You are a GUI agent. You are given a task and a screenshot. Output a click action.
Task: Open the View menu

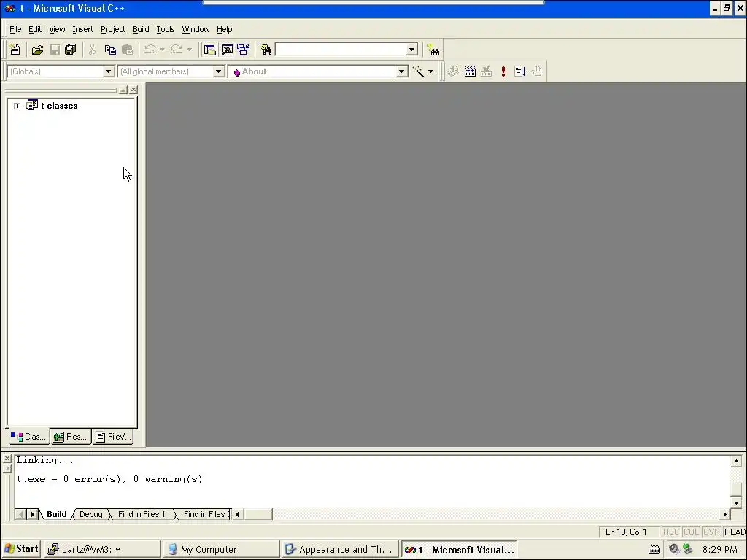(x=57, y=29)
